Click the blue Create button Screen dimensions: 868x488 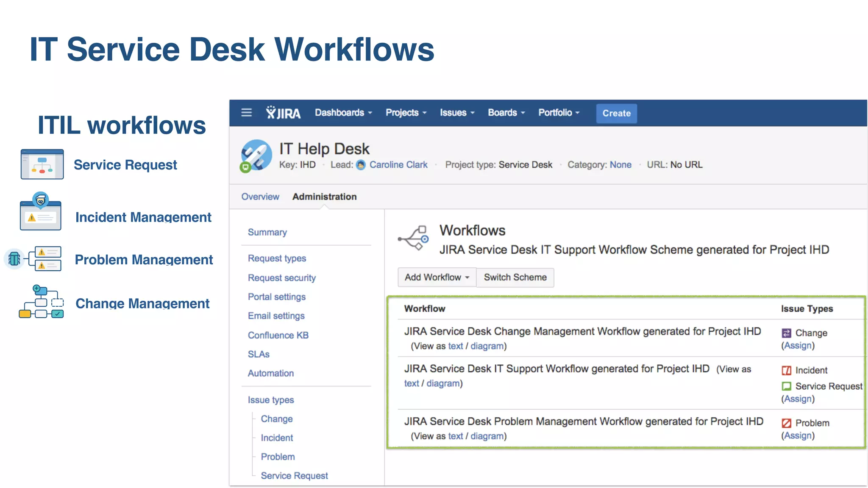(616, 113)
